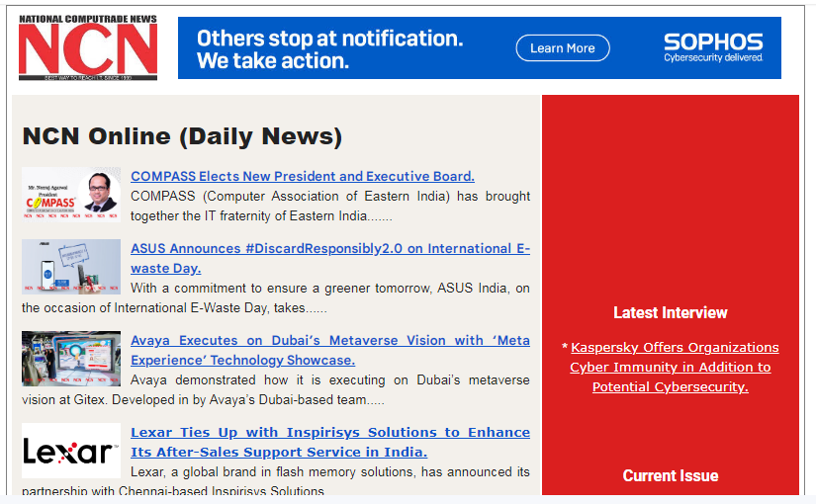Open Lexar Ties Up with Inspirisys article link
This screenshot has height=504, width=816.
pyautogui.click(x=330, y=442)
